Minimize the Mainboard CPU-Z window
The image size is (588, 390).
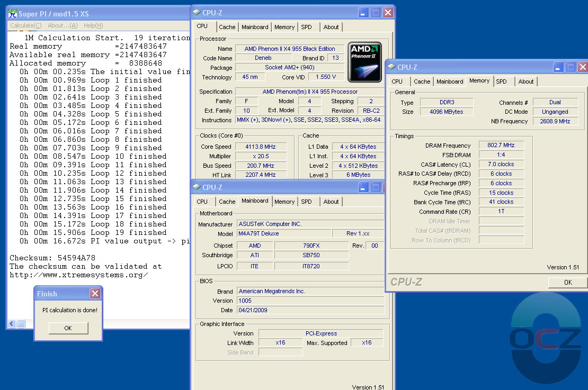363,187
